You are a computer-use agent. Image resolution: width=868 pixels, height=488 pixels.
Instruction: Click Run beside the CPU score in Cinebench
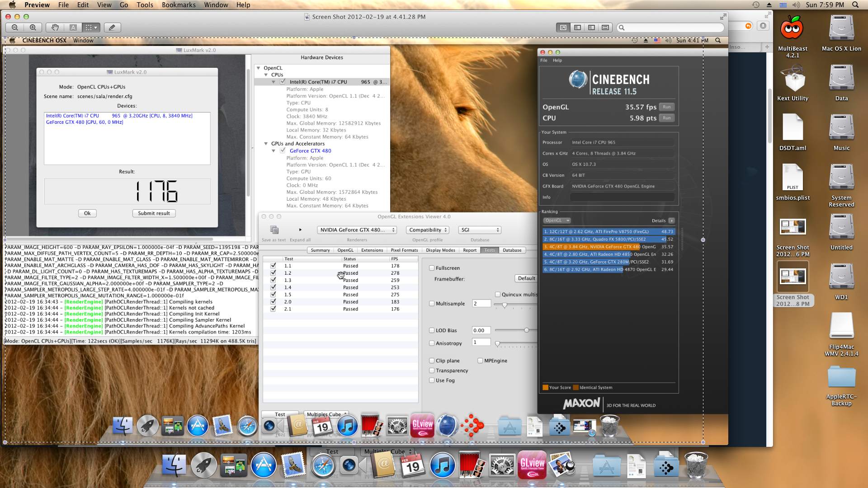pyautogui.click(x=667, y=118)
